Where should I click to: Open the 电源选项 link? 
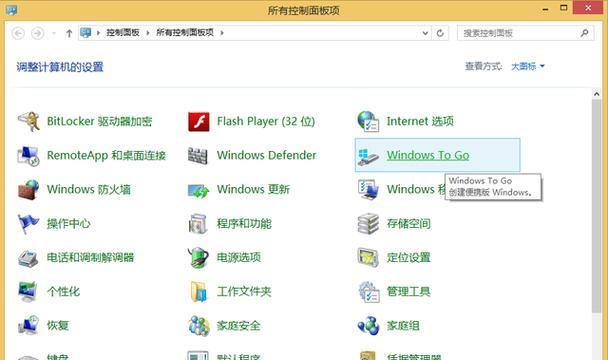[x=238, y=257]
